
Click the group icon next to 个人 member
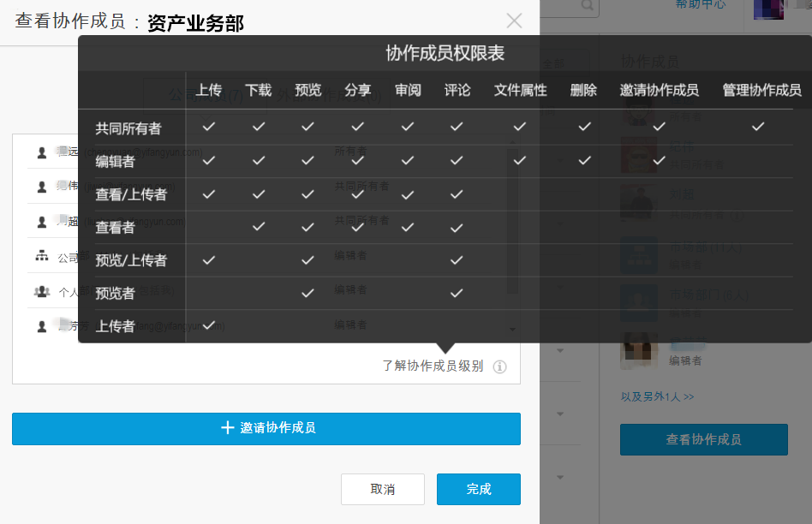coord(42,291)
